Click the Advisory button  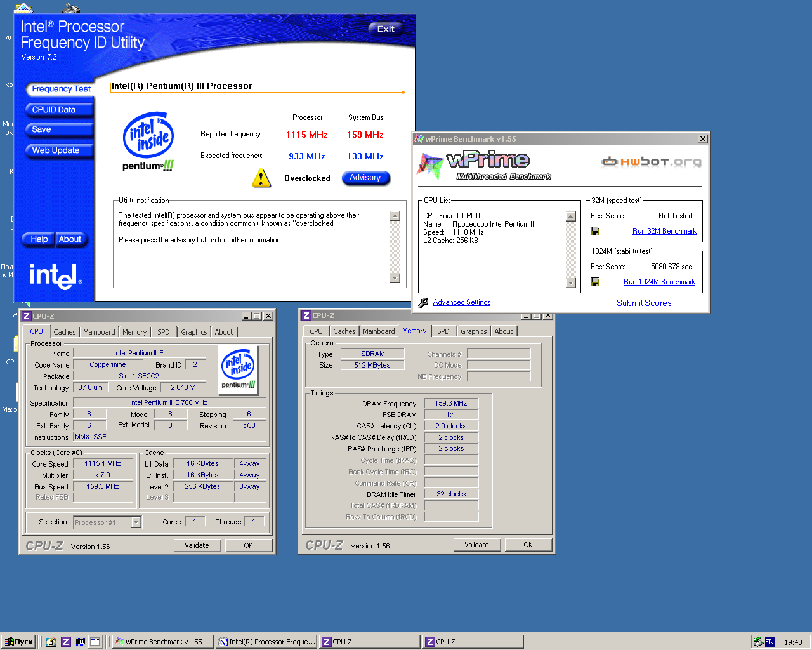pyautogui.click(x=365, y=178)
